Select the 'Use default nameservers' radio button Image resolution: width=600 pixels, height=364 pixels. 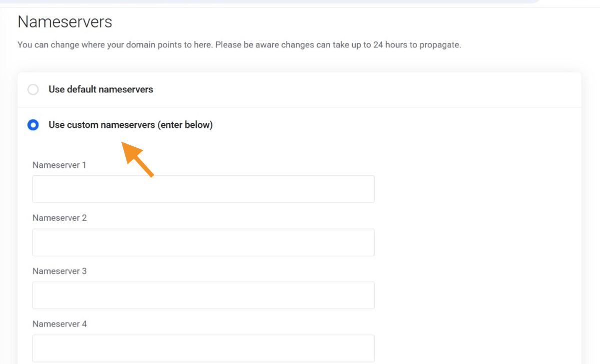(x=33, y=90)
